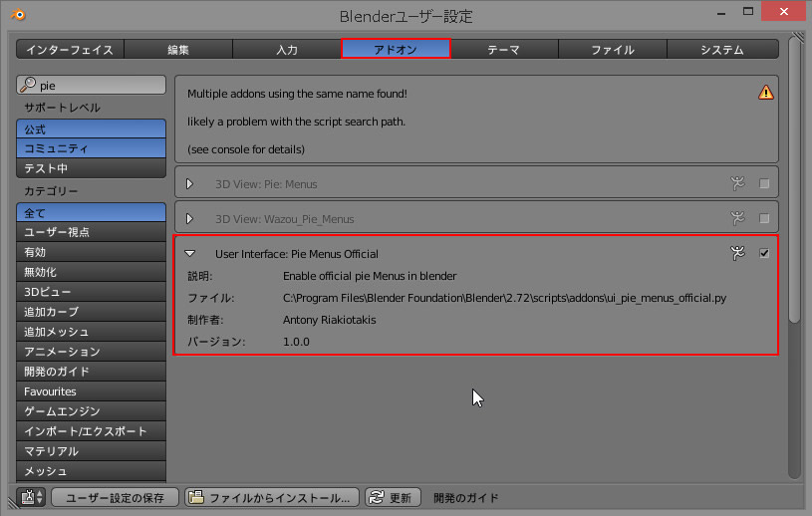Select the ゲームエンジン category
This screenshot has height=516, width=812.
91,411
